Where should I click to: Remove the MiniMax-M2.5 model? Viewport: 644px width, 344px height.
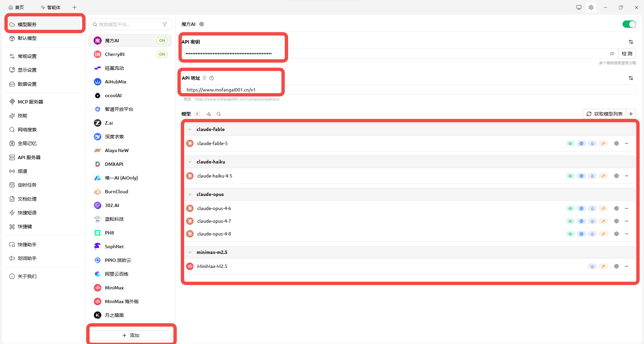(627, 266)
